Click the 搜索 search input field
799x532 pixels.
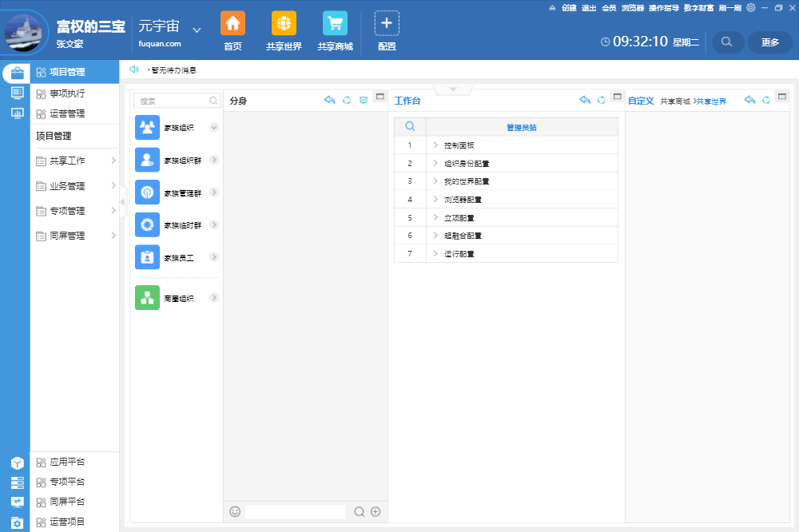[x=172, y=101]
